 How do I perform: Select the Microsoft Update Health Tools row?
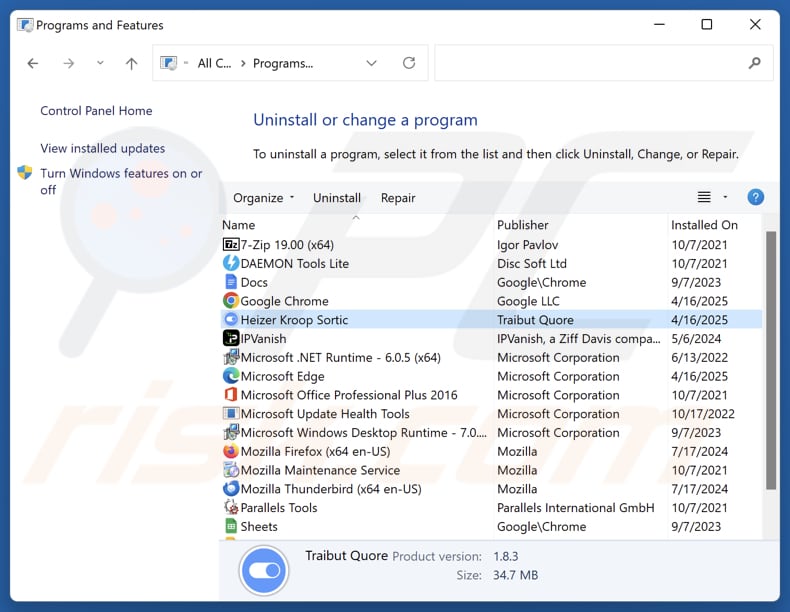(x=491, y=414)
